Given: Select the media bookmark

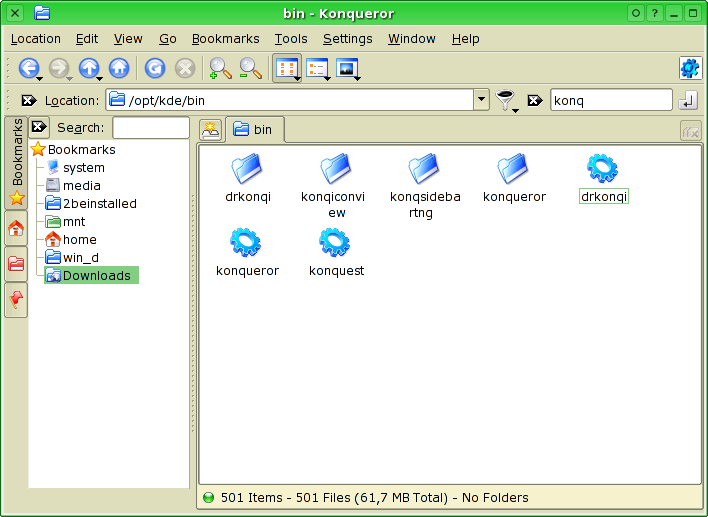Looking at the screenshot, I should 73,186.
